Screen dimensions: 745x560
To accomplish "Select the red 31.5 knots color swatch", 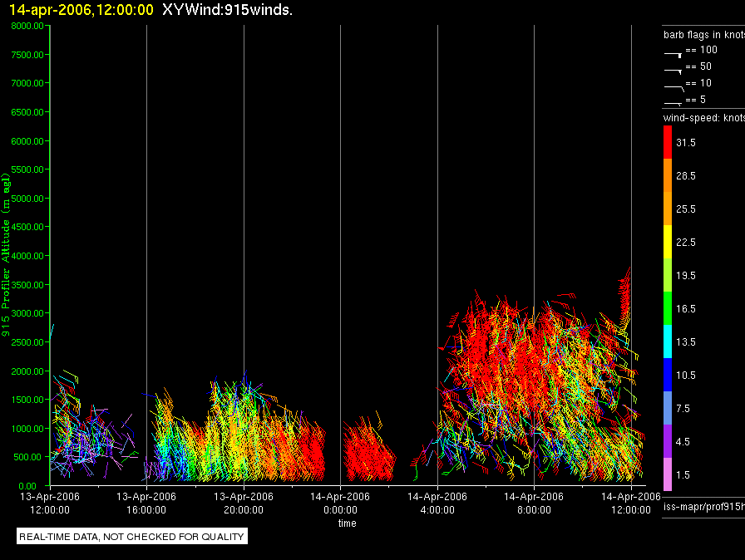I will [x=668, y=142].
